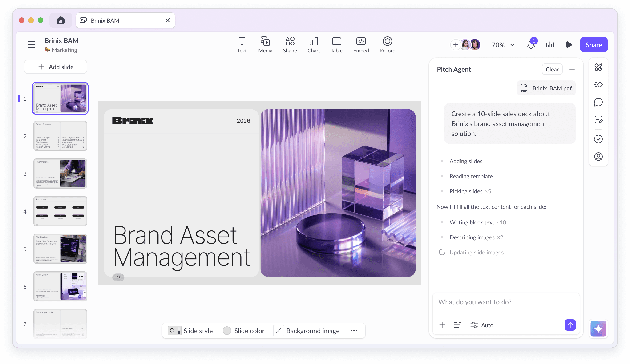The image size is (630, 364).
Task: Open the comments sidebar icon
Action: (598, 102)
